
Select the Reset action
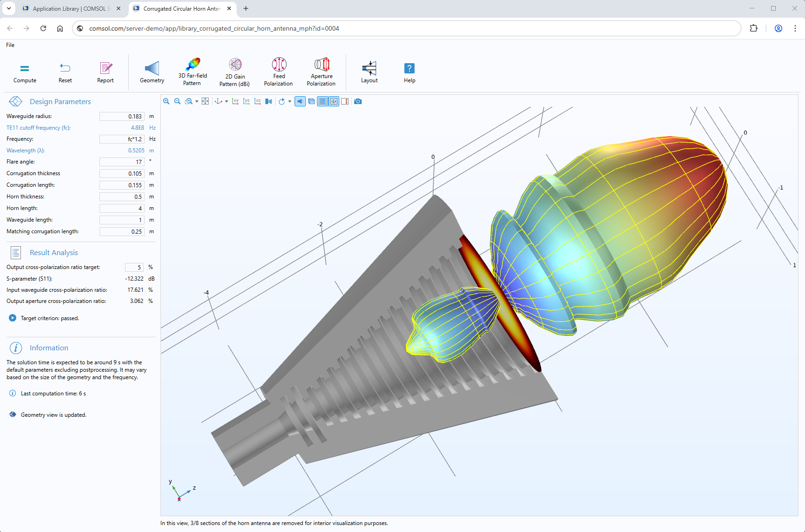[65, 72]
